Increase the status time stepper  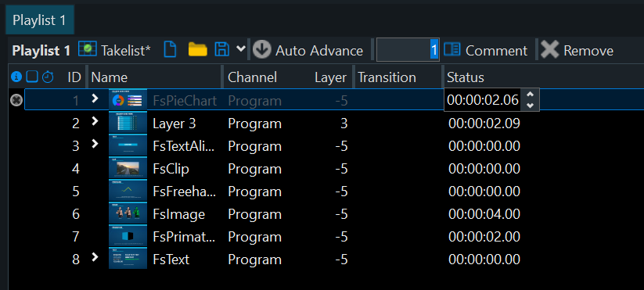tap(530, 95)
